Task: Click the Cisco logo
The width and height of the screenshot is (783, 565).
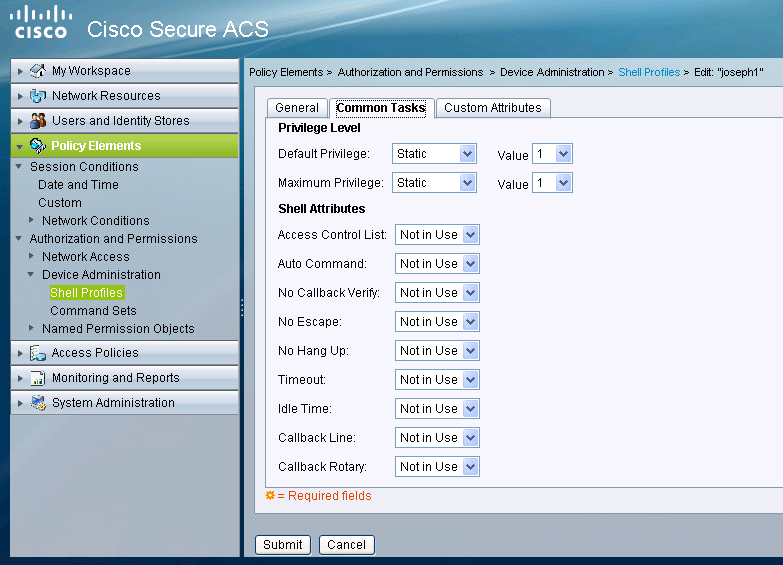Action: (x=41, y=21)
